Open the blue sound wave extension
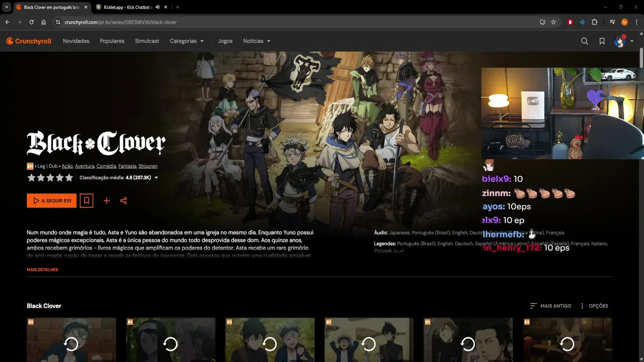The image size is (644, 362). tap(582, 22)
